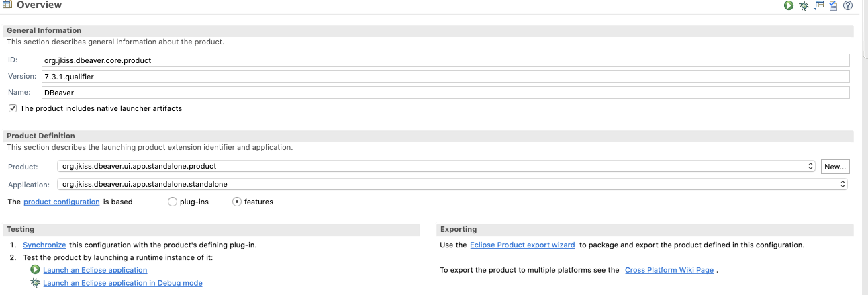Screen dimensions: 868x295
Task: Click the green Launch icon in the header
Action: (x=789, y=5)
